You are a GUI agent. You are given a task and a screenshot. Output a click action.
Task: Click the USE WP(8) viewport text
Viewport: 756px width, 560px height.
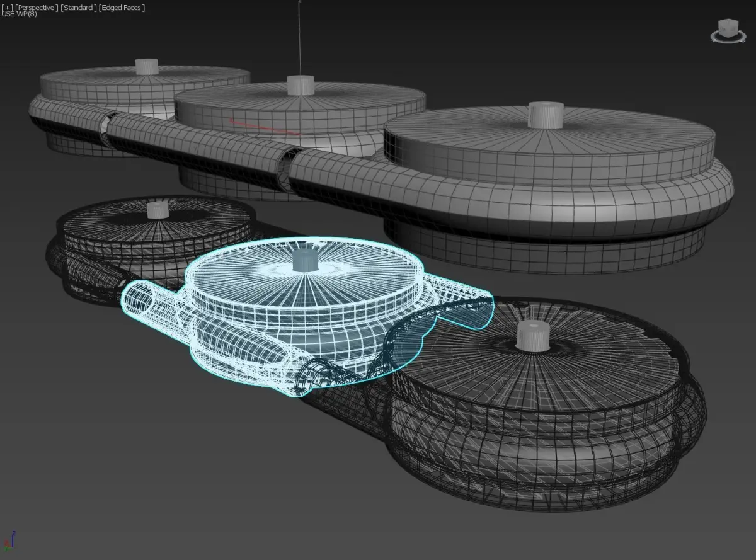20,14
